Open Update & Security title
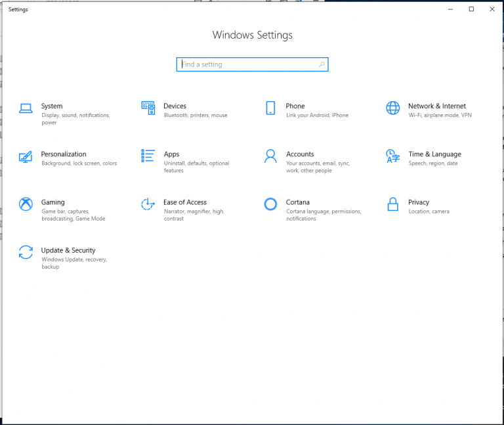 [68, 250]
